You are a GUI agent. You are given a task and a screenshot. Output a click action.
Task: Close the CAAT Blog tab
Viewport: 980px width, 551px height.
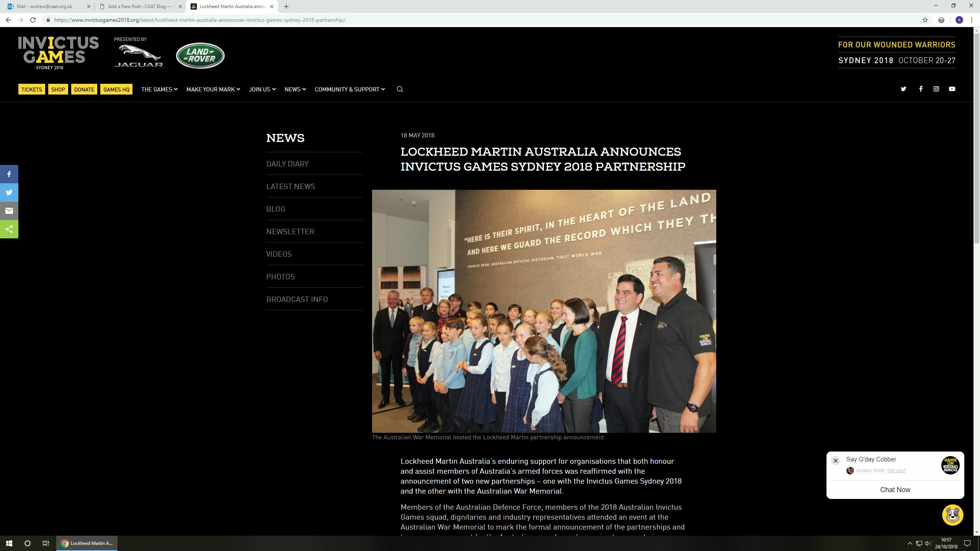(180, 7)
